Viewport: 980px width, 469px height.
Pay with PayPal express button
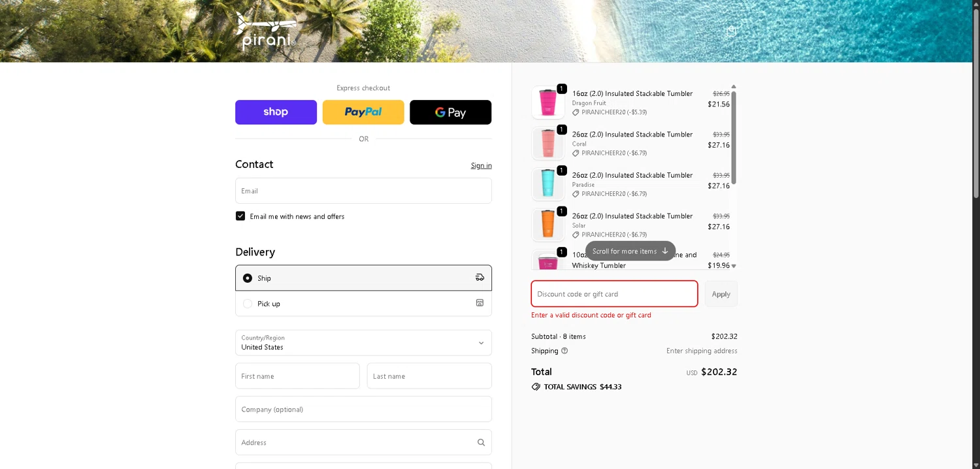click(x=363, y=112)
